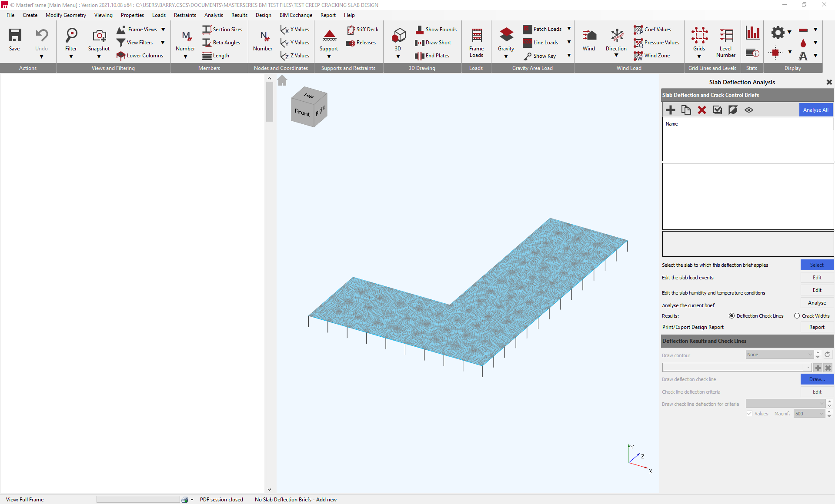Increase Magnif value with the stepper
Image resolution: width=835 pixels, height=504 pixels.
[828, 411]
